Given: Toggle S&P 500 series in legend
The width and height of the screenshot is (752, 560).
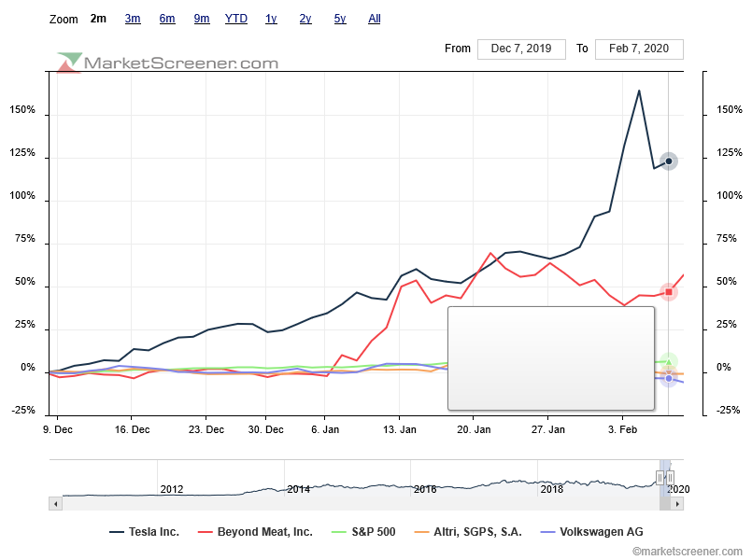Looking at the screenshot, I should click(363, 532).
